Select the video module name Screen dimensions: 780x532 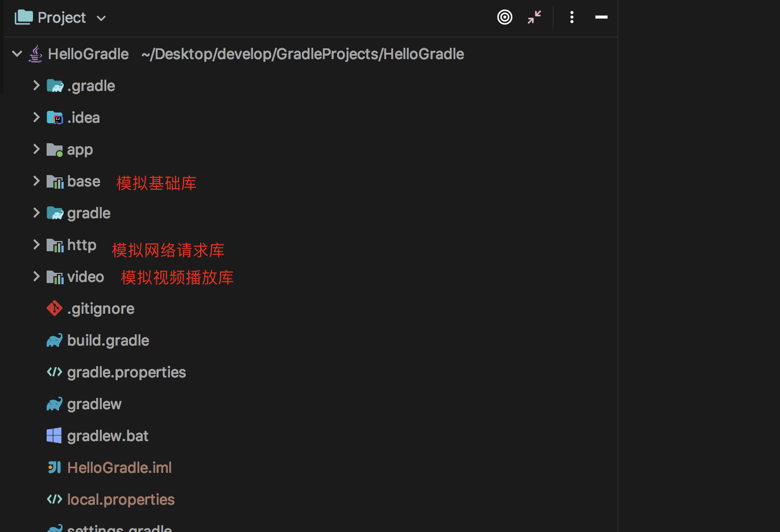pos(85,277)
